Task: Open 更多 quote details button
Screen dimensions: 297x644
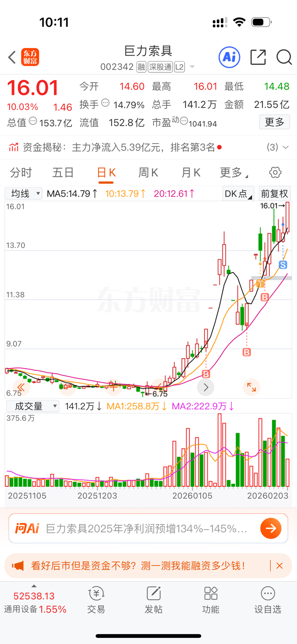Action: click(275, 122)
